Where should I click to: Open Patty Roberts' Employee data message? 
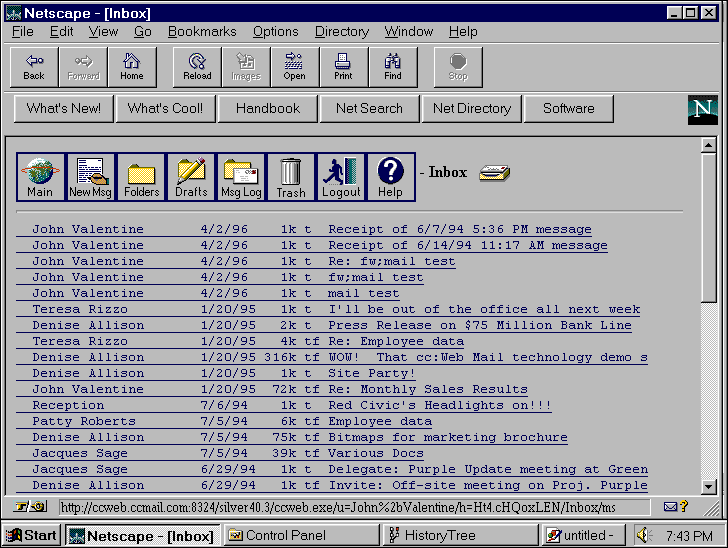click(224, 421)
